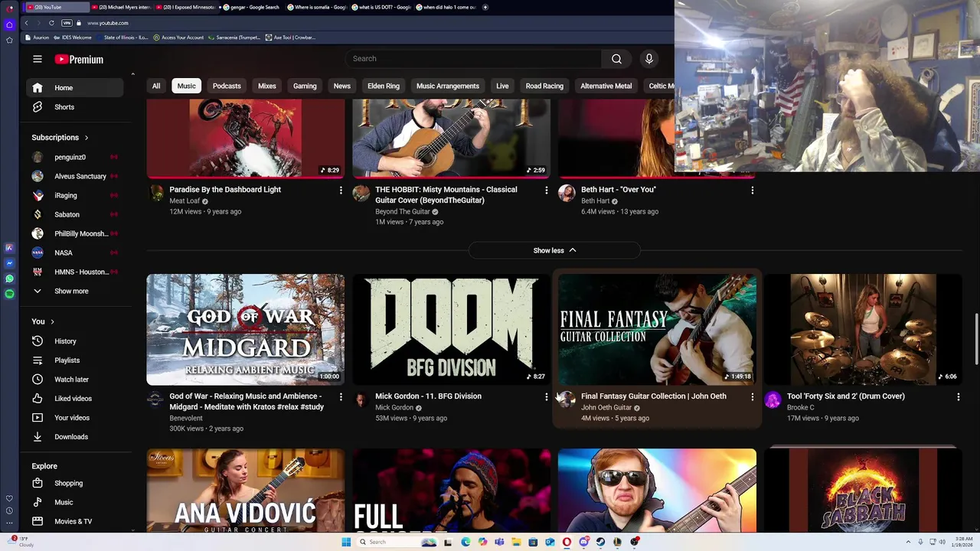Select the Gaming filter chip
This screenshot has height=551, width=980.
coord(305,86)
